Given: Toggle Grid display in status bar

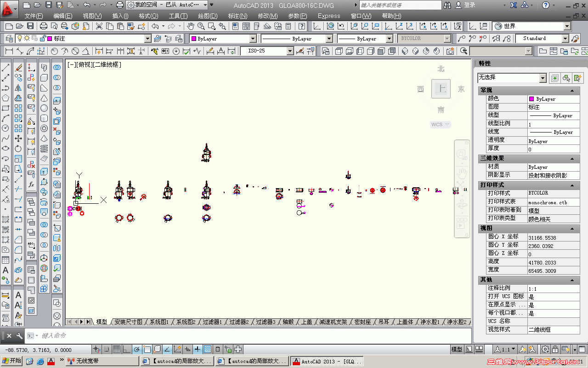Looking at the screenshot, I should tap(117, 349).
